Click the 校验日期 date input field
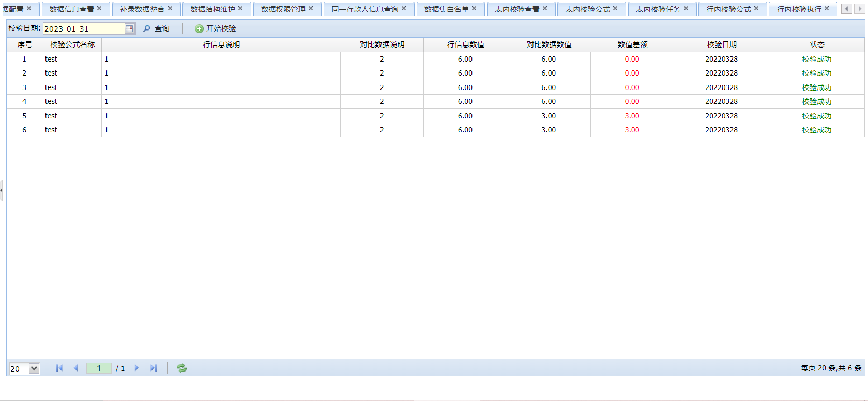The image size is (868, 401). (83, 29)
